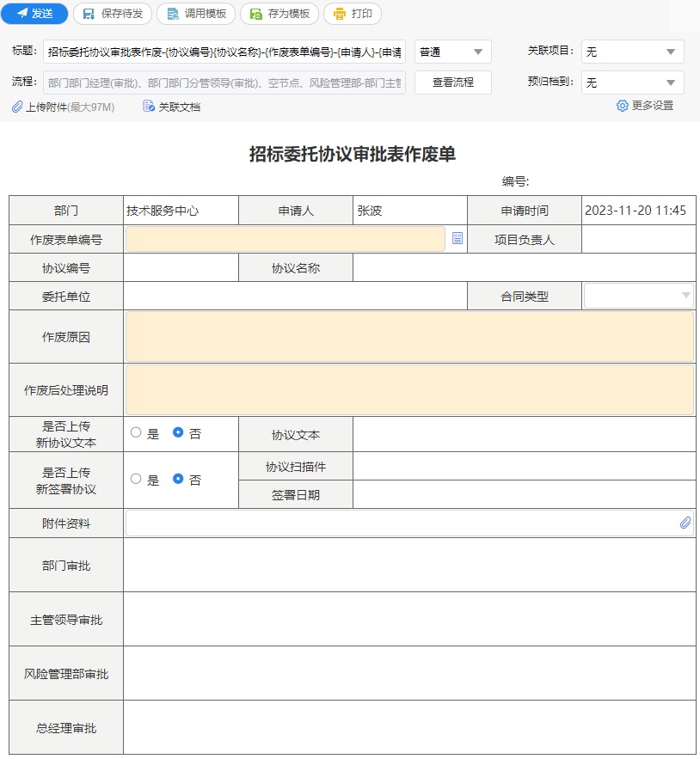
Task: Click the paperclip icon beside 上传附件
Action: pyautogui.click(x=17, y=107)
